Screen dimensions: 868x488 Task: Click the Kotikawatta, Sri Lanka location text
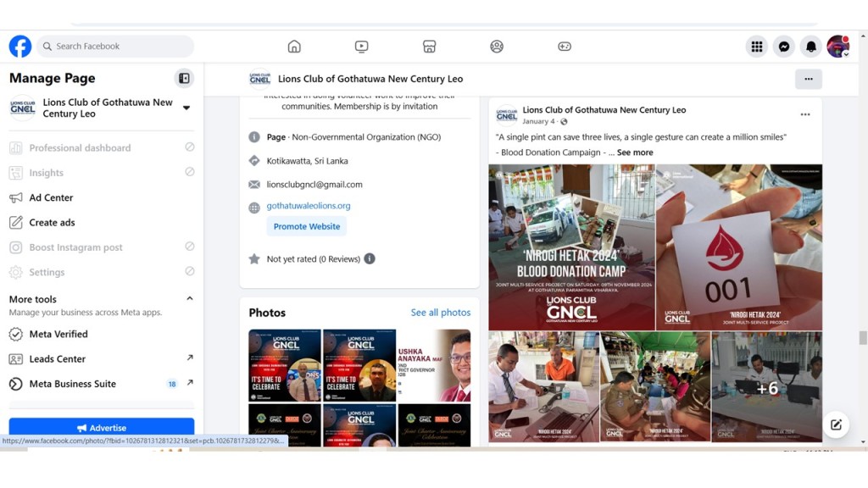click(x=307, y=161)
